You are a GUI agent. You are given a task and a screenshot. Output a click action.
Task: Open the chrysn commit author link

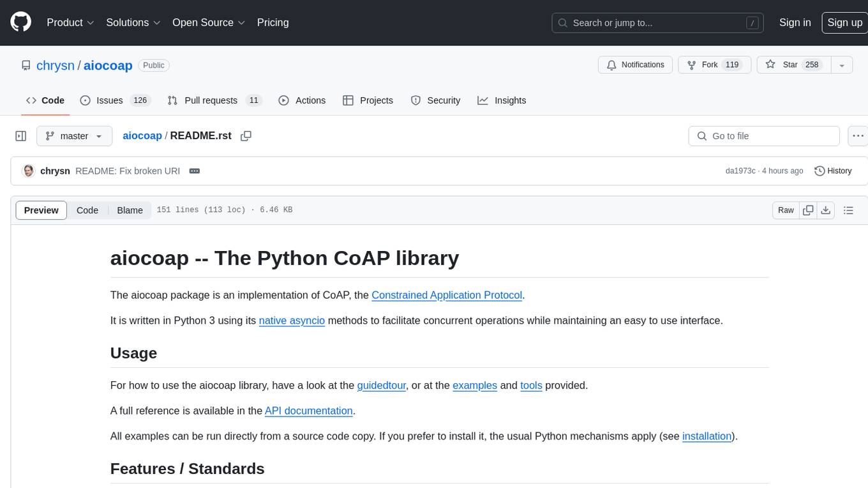click(x=55, y=171)
